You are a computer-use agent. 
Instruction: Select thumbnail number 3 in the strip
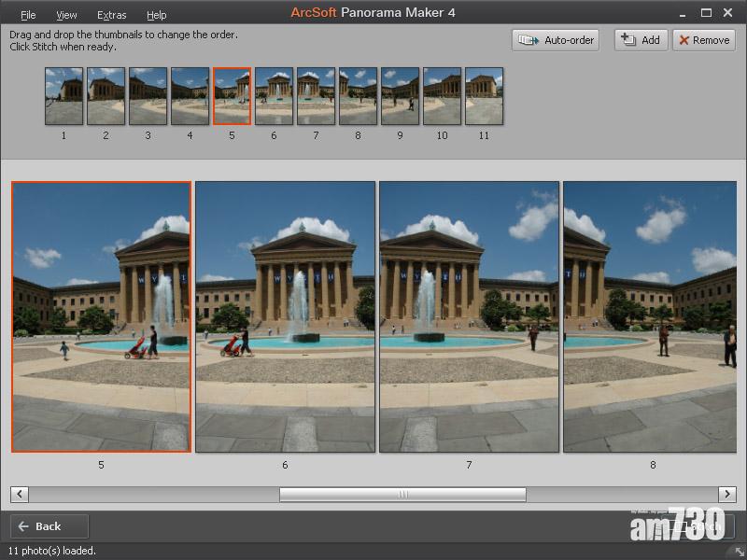click(x=148, y=96)
